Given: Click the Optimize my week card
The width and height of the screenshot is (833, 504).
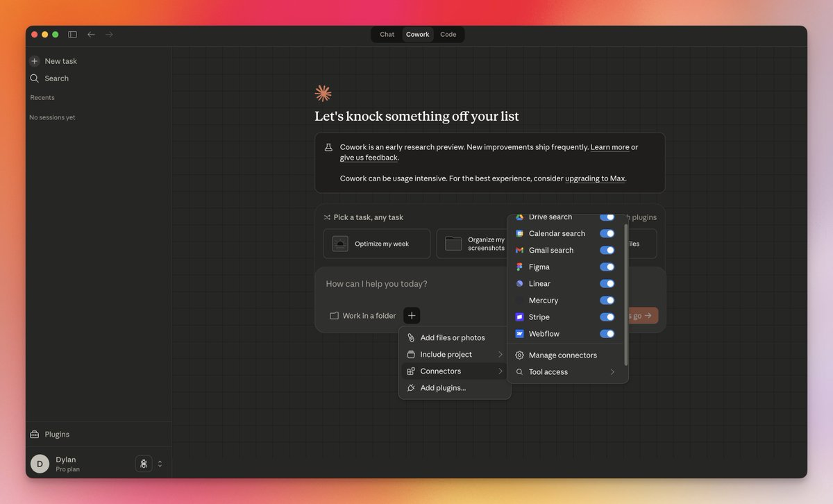Looking at the screenshot, I should click(376, 244).
